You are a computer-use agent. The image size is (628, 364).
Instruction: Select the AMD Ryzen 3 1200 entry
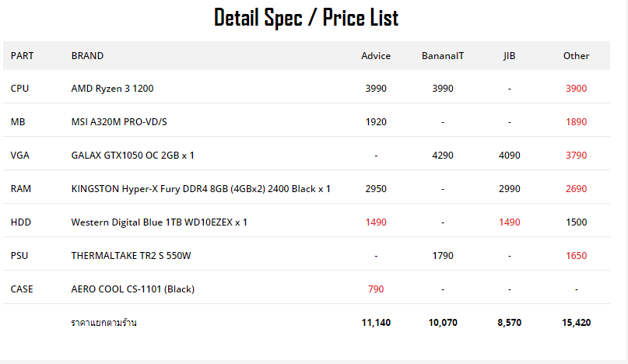coord(112,89)
